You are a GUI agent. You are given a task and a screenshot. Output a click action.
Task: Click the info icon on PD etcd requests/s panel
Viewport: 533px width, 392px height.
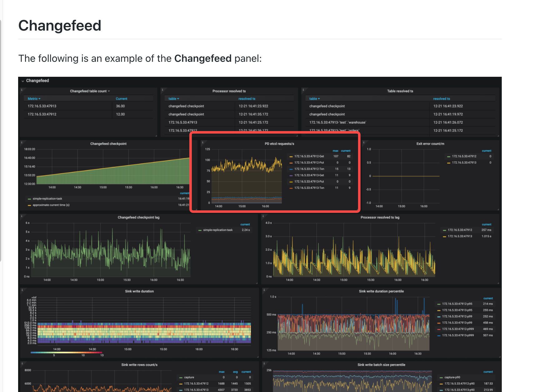coord(202,142)
